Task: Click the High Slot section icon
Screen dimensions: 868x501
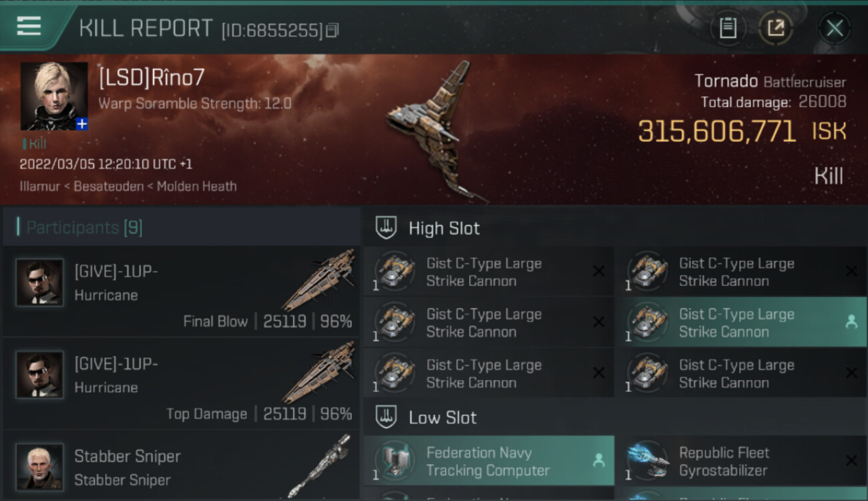Action: coord(386,228)
